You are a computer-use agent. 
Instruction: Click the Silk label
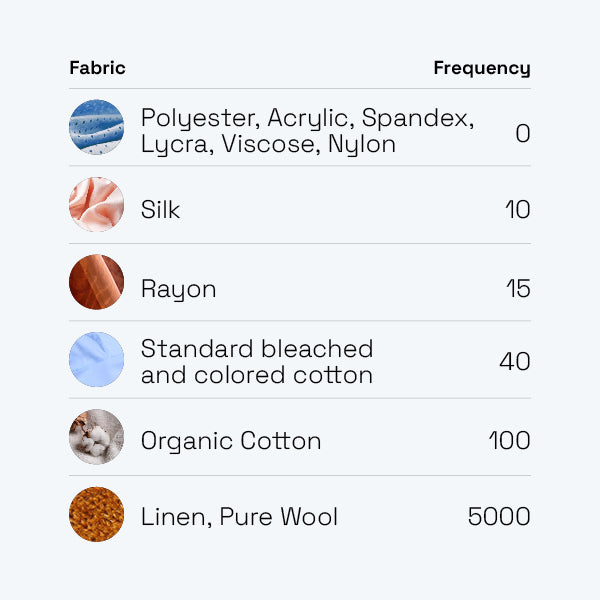pos(160,210)
